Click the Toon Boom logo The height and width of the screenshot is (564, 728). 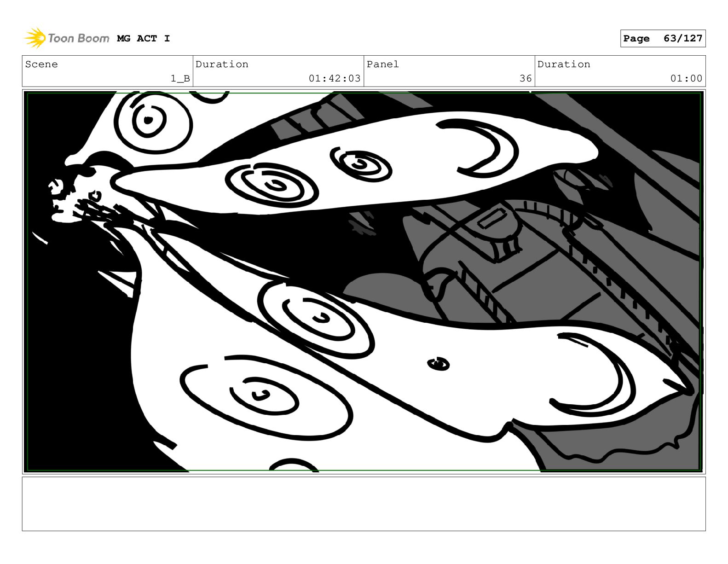coord(67,38)
